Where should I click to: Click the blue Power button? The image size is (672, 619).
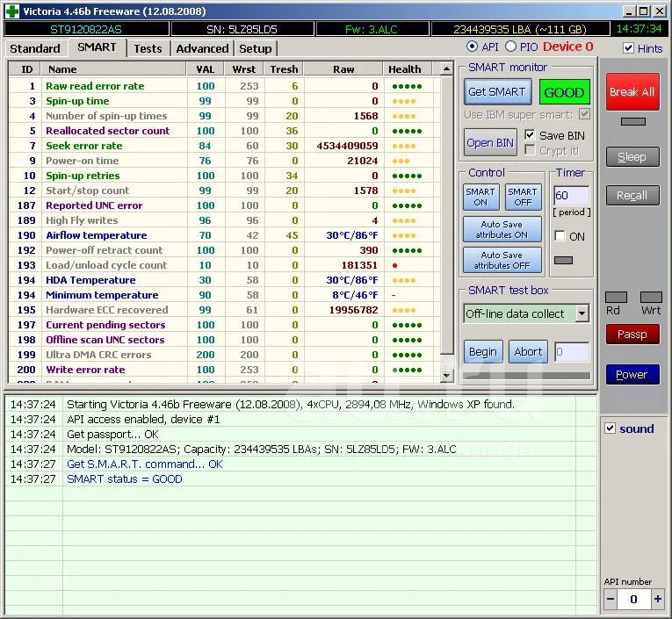(632, 374)
